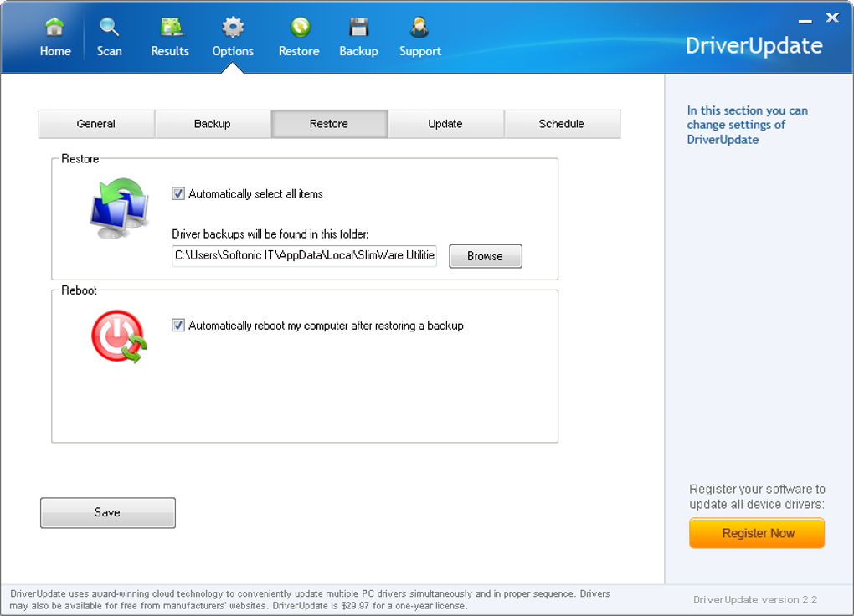The height and width of the screenshot is (616, 854).
Task: Uncheck Automatically select all items
Action: click(178, 194)
